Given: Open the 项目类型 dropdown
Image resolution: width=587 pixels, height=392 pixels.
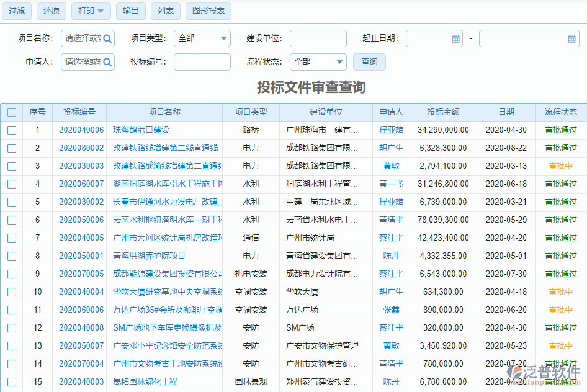Looking at the screenshot, I should point(202,38).
